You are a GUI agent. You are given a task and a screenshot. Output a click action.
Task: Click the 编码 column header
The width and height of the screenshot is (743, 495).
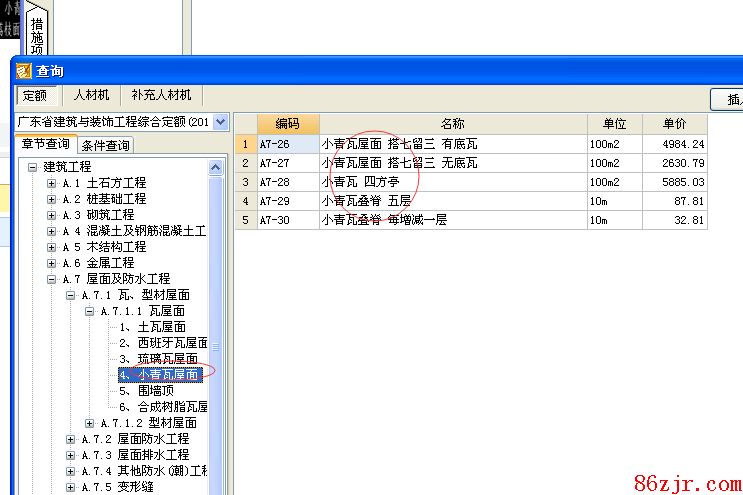click(x=287, y=124)
